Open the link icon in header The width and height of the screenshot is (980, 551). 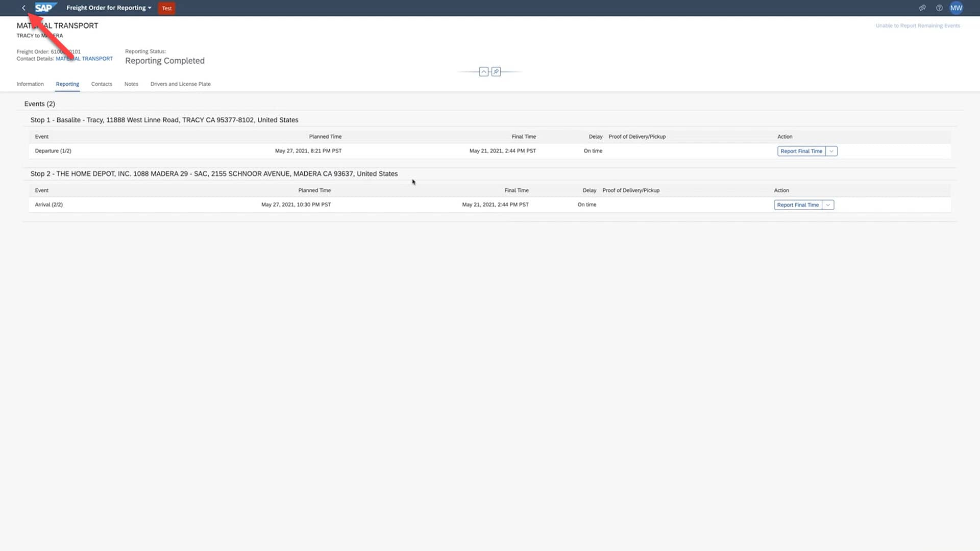coord(922,8)
